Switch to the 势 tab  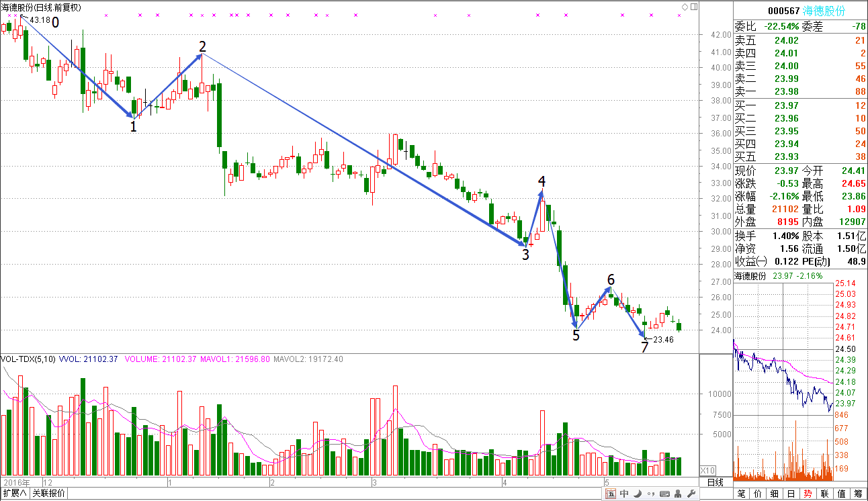click(x=808, y=494)
